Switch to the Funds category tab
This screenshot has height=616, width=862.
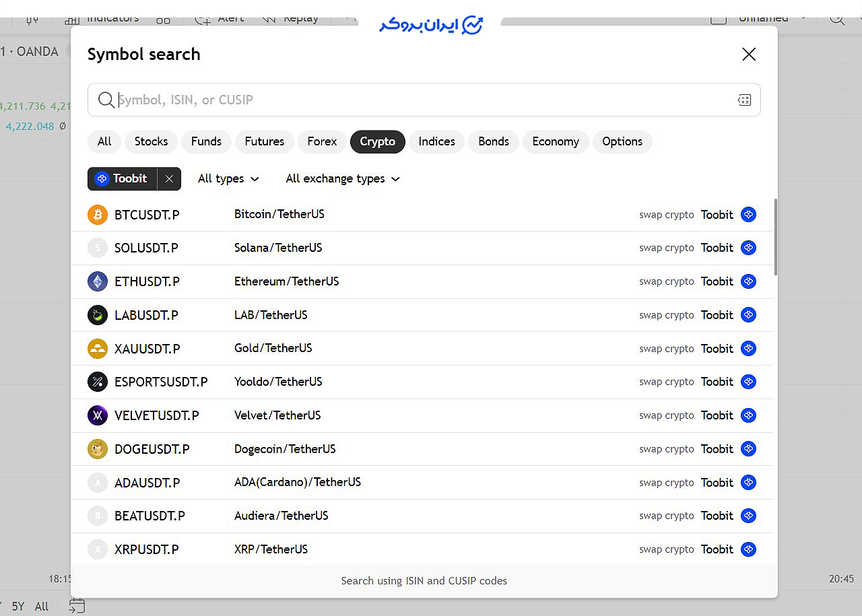point(206,141)
